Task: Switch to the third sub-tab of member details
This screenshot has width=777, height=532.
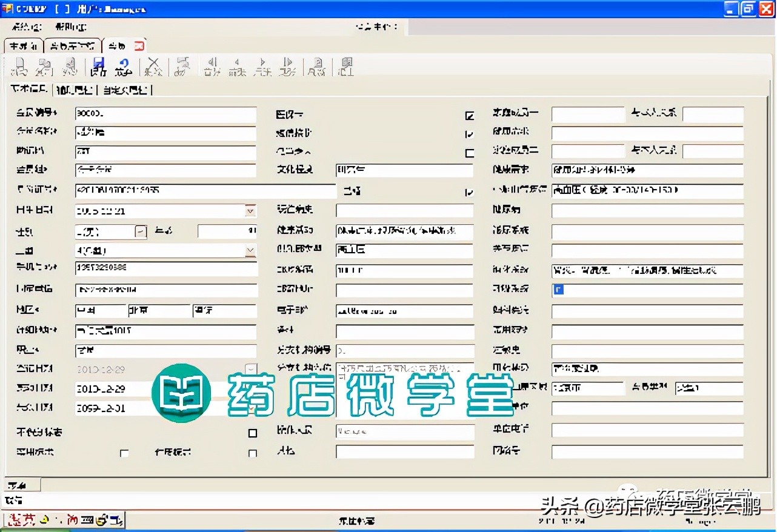Action: pos(125,90)
